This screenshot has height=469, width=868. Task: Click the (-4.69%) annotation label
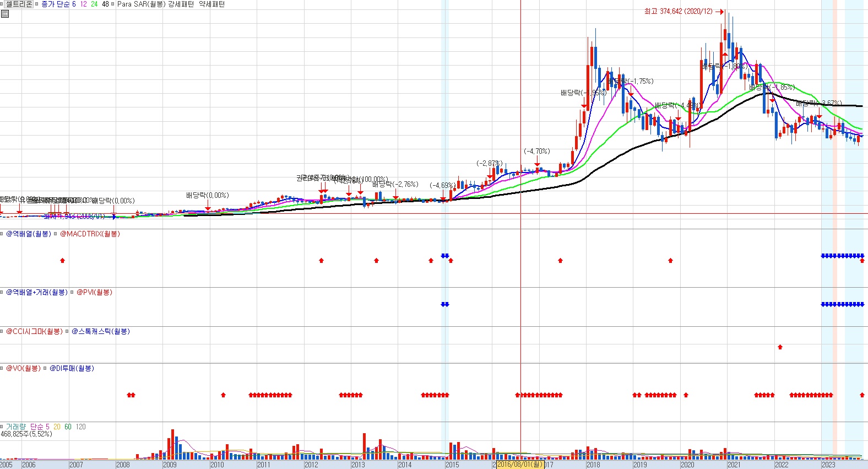click(443, 185)
